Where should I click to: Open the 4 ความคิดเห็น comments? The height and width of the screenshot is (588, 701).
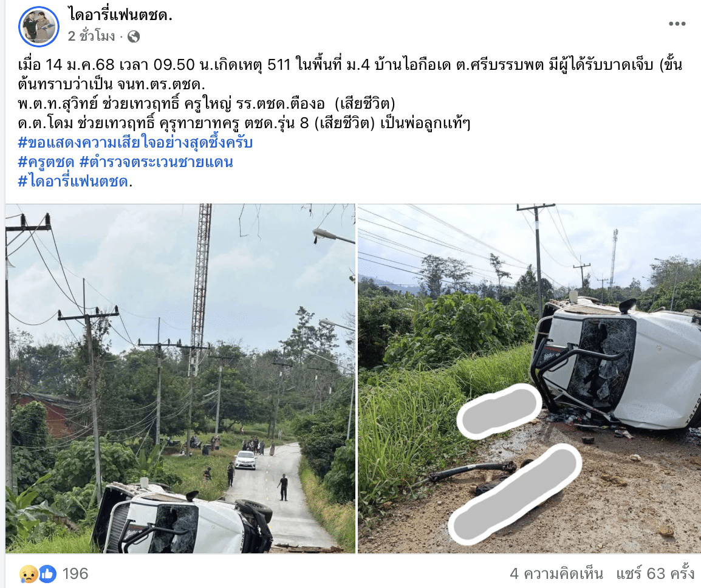click(x=556, y=574)
